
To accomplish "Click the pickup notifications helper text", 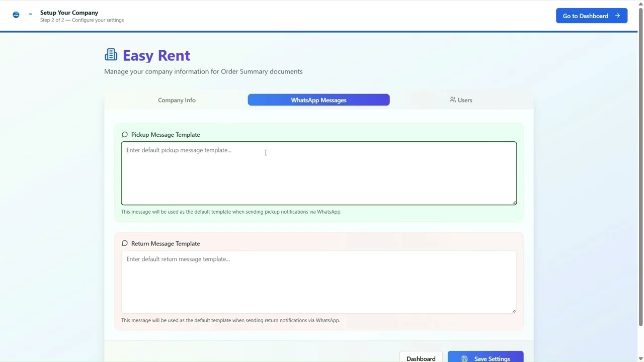I will 231,212.
